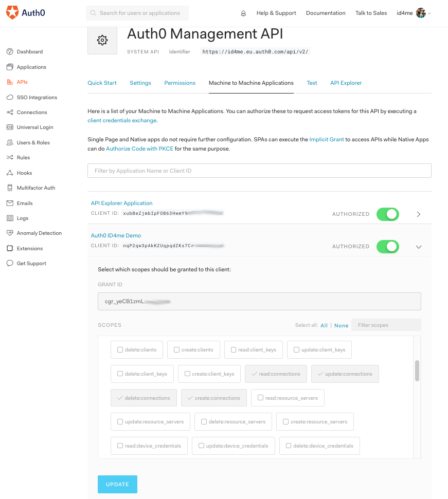Click the Anomaly Detection heart icon
This screenshot has height=499, width=448.
10,233
